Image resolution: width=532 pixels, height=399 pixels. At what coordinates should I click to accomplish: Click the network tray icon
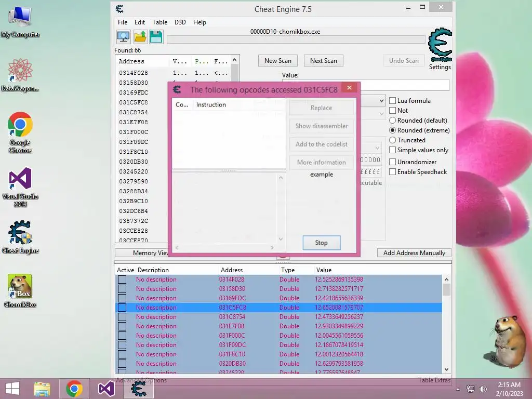(x=471, y=389)
